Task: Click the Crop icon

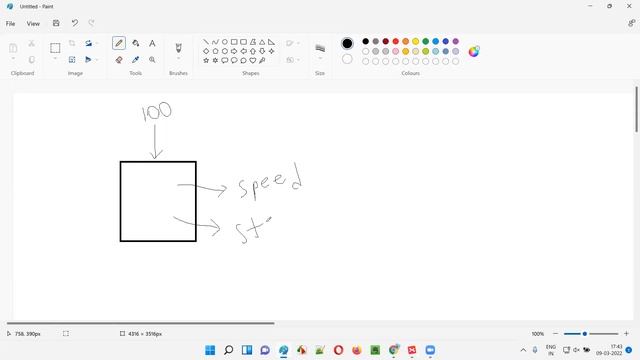Action: tap(72, 43)
